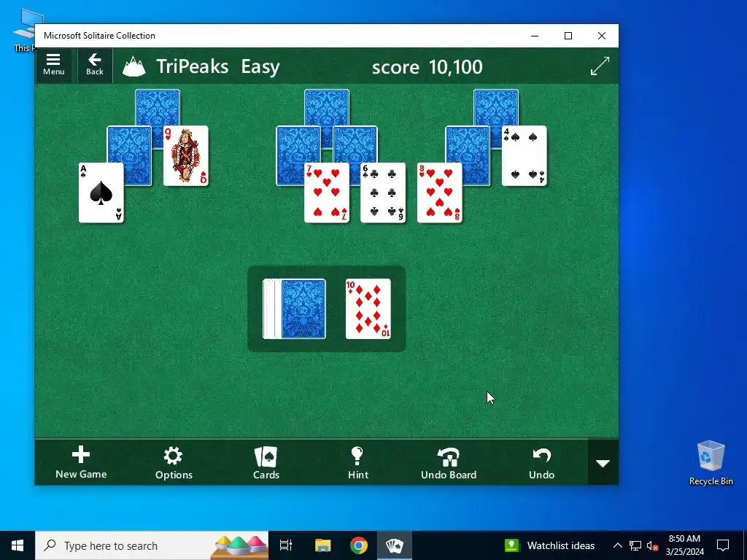Image resolution: width=747 pixels, height=560 pixels.
Task: Maximize the Solitaire Collection window
Action: tap(568, 36)
